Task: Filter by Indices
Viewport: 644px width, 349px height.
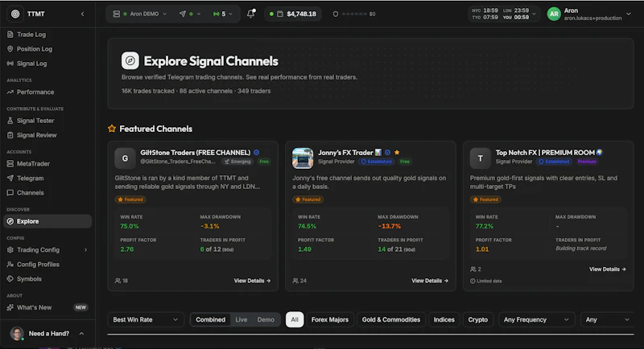Action: tap(444, 319)
